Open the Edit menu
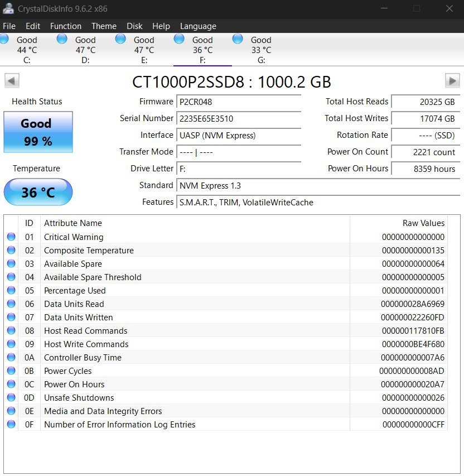Image resolution: width=464 pixels, height=476 pixels. pyautogui.click(x=33, y=26)
